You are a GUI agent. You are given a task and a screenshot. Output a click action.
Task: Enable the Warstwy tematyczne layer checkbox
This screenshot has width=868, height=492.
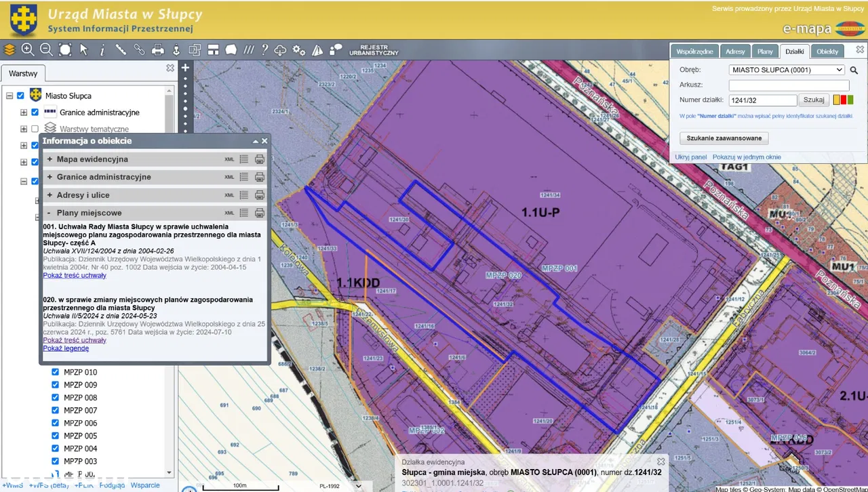[x=35, y=129]
